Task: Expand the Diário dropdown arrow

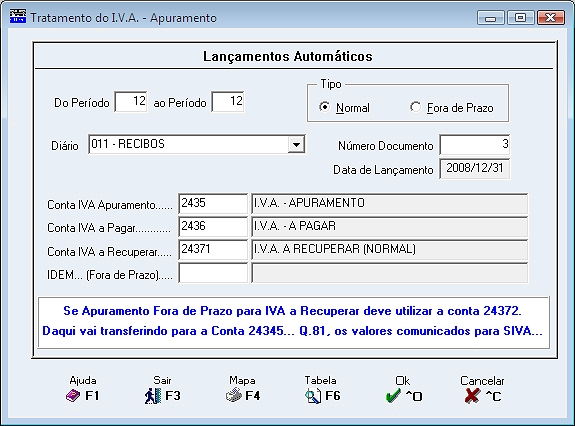Action: [296, 144]
